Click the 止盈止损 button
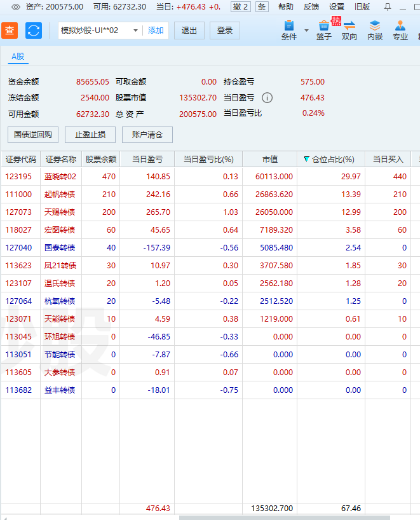Screen dimensions: 420x520 (x=90, y=135)
